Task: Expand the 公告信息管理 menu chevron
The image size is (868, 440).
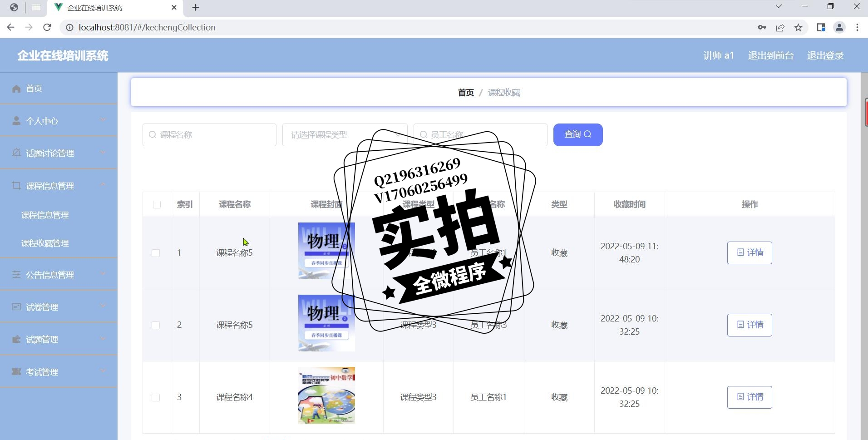Action: click(x=103, y=273)
